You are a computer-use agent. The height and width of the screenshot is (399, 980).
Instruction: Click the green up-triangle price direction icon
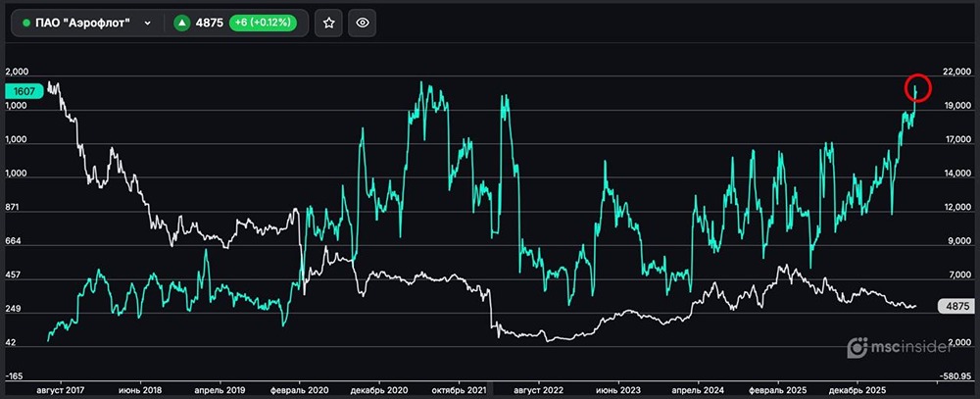click(x=182, y=24)
